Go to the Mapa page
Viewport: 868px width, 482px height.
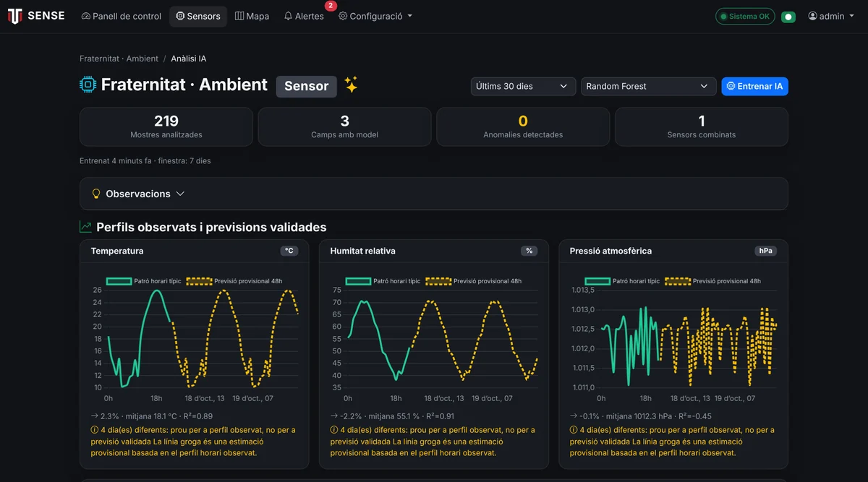pos(252,16)
